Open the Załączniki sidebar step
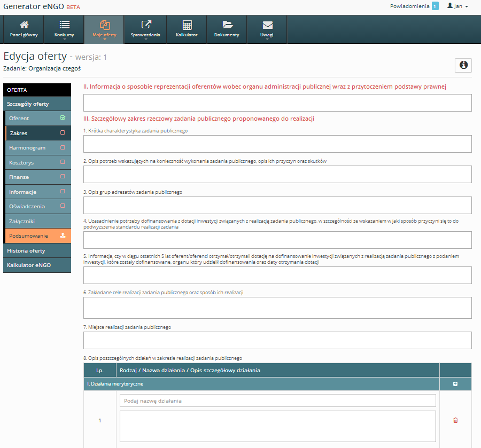481x448 pixels. 38,221
